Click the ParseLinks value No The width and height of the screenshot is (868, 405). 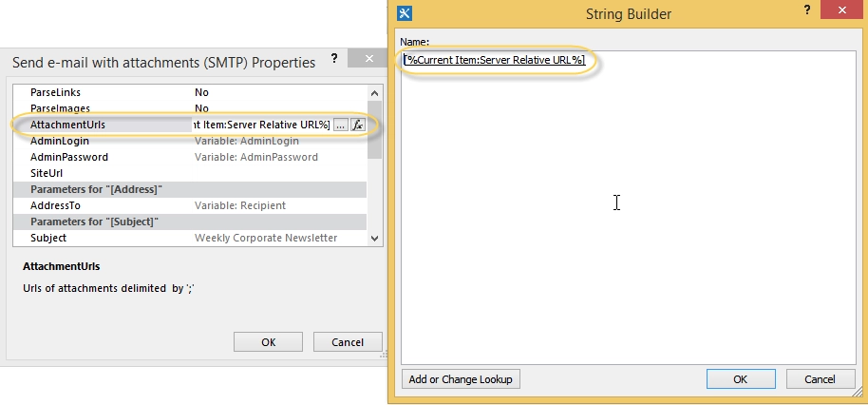tap(201, 92)
